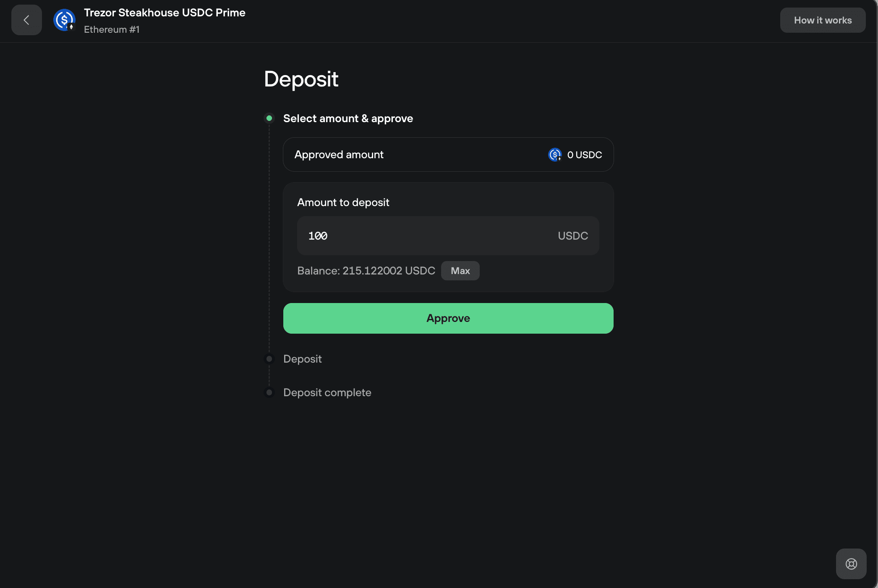
Task: Click the USDC vault logo in header
Action: pyautogui.click(x=64, y=20)
